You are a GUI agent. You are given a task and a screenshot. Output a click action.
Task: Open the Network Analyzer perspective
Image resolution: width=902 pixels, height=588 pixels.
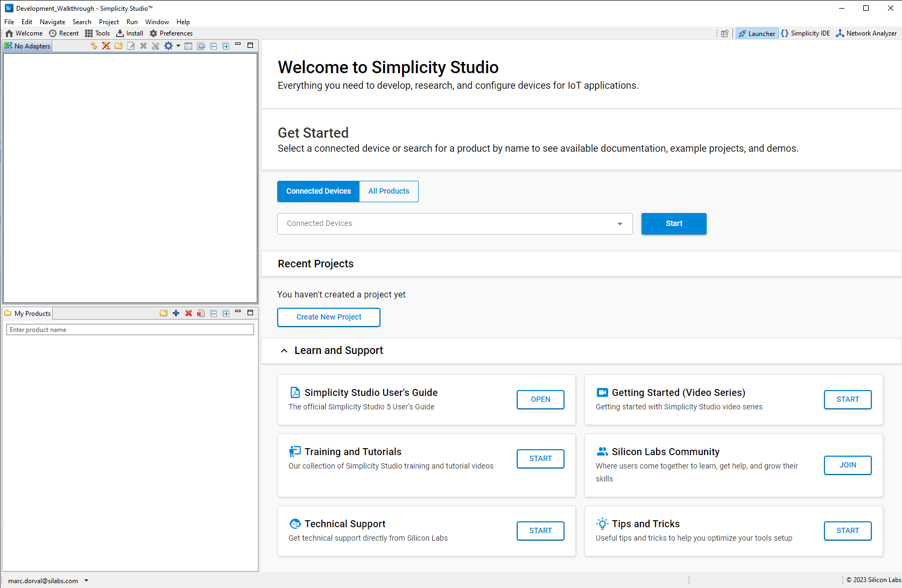coord(866,33)
